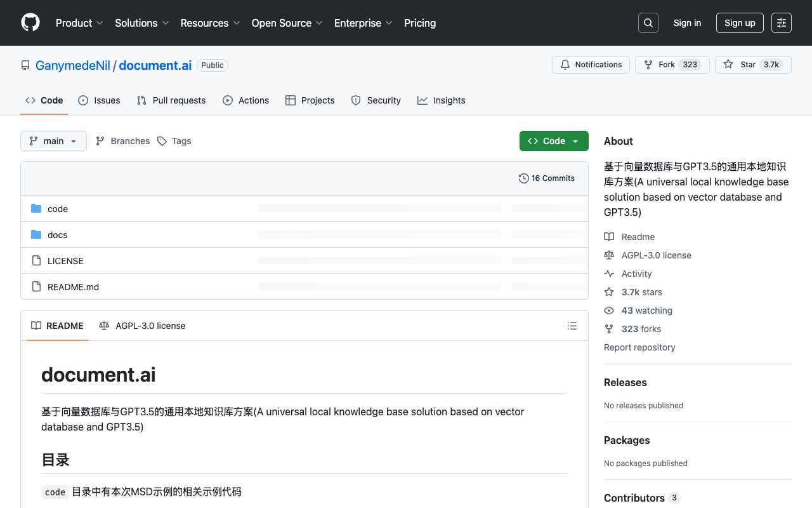
Task: Click the history clock icon beside 16 Commits
Action: tap(523, 178)
